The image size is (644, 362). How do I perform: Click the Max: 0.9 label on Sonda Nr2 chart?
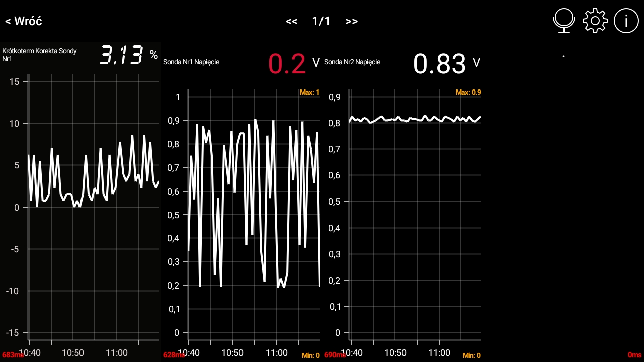(x=468, y=93)
